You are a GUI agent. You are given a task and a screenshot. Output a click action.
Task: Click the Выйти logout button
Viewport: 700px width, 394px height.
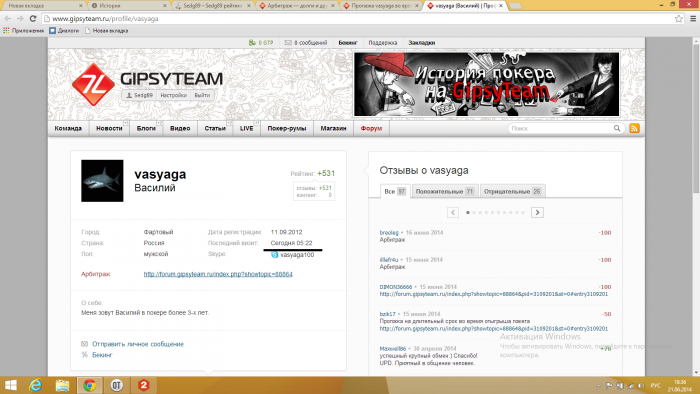(202, 95)
